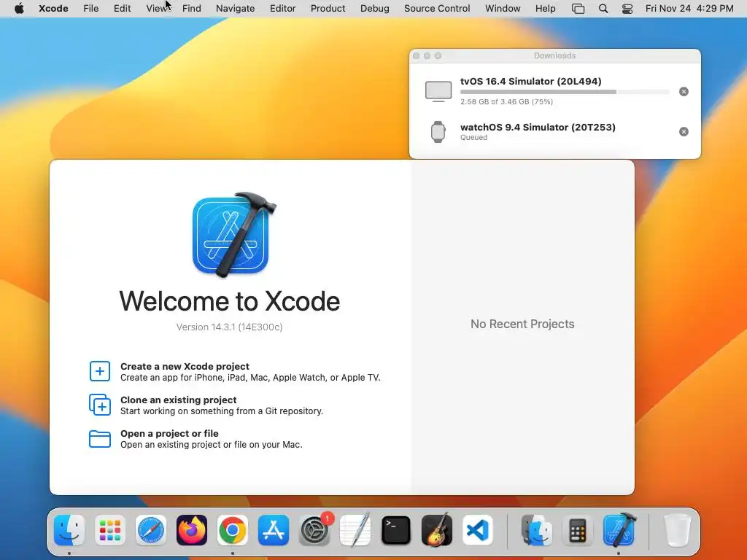This screenshot has width=747, height=560.
Task: Open Launchpad from the Dock
Action: point(110,530)
